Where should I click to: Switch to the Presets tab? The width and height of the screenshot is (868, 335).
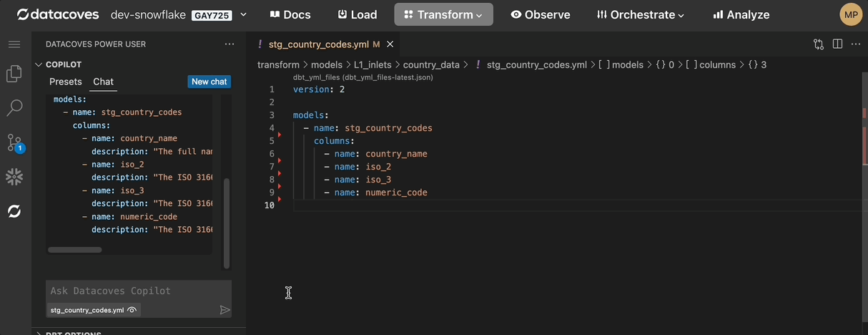(x=66, y=82)
